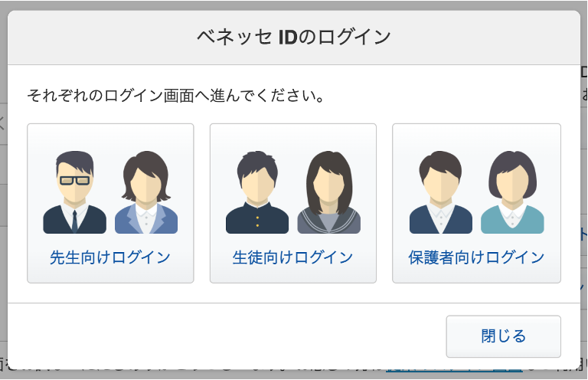This screenshot has width=588, height=380.
Task: Click the male guardian avatar in navy vest
Action: point(441,192)
